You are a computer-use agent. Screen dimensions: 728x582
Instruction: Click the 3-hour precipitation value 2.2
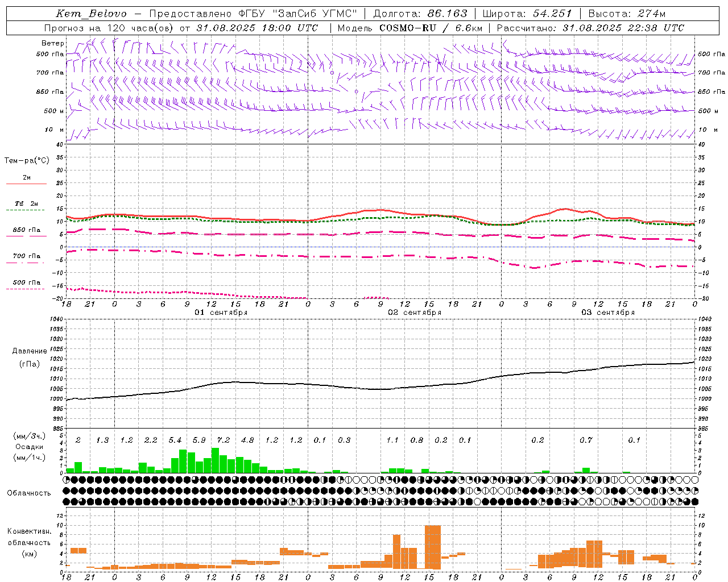(151, 440)
